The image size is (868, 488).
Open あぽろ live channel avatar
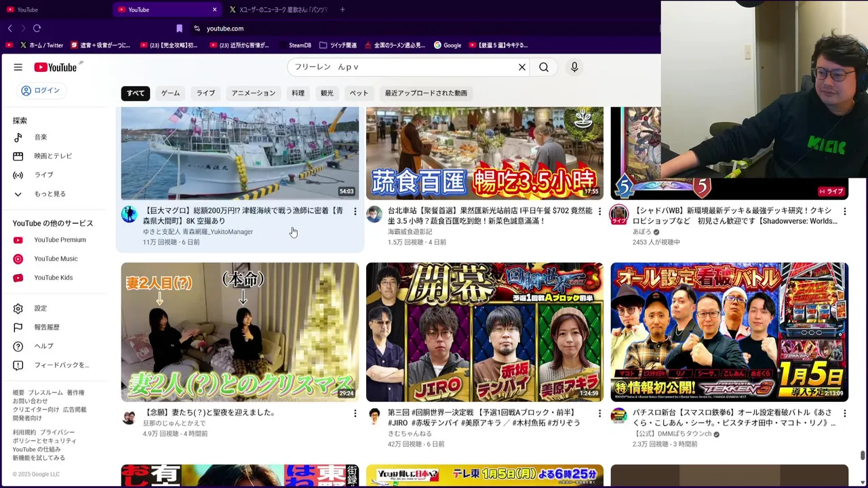tap(618, 215)
